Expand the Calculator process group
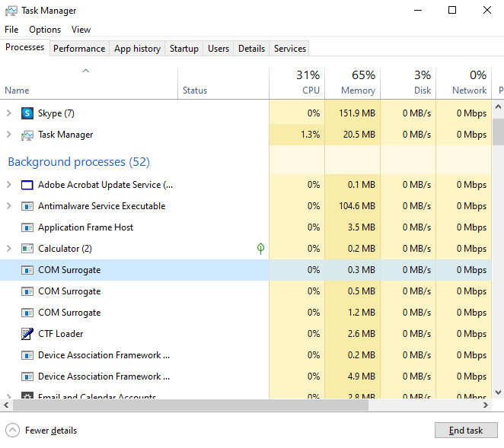 (9, 249)
